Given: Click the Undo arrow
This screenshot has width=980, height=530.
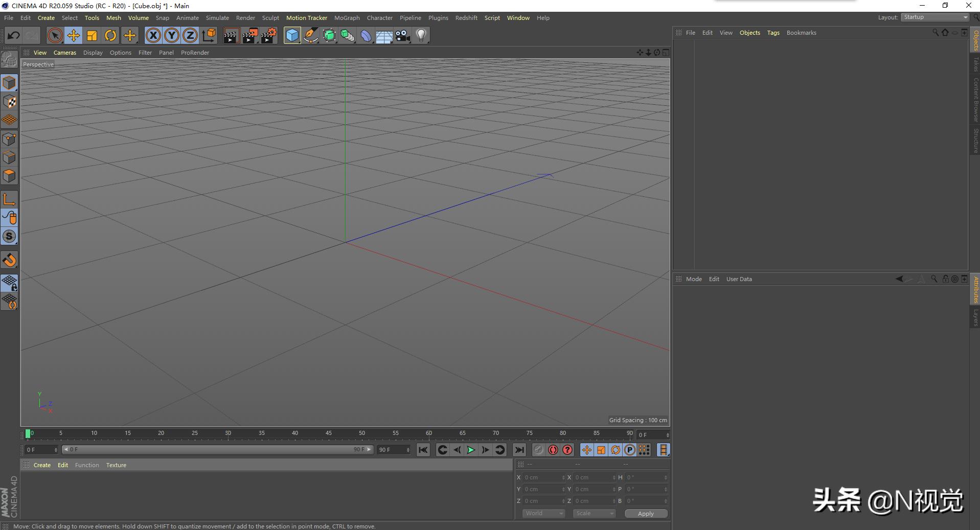Looking at the screenshot, I should coord(13,36).
